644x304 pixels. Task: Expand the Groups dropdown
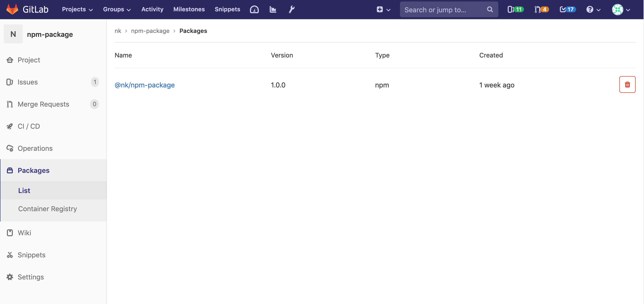pyautogui.click(x=117, y=9)
